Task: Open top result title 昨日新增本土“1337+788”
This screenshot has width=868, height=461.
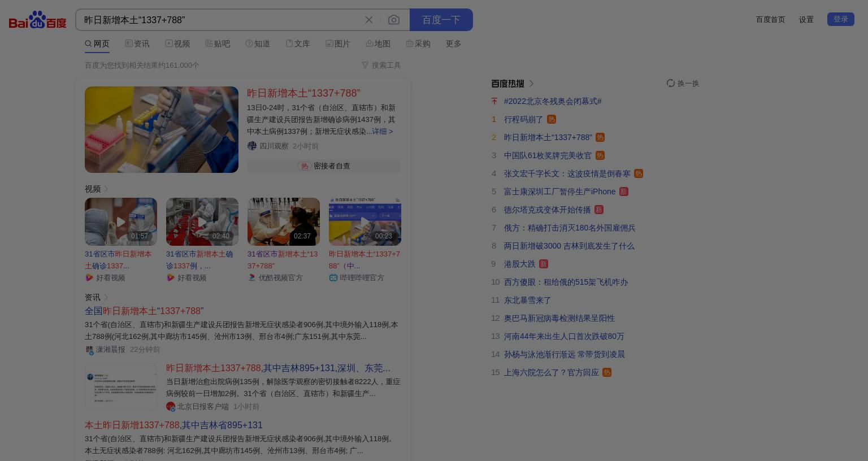Action: [303, 93]
